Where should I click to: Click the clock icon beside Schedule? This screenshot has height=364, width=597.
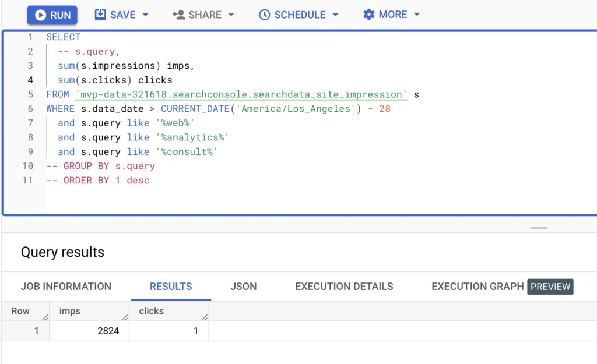click(265, 15)
